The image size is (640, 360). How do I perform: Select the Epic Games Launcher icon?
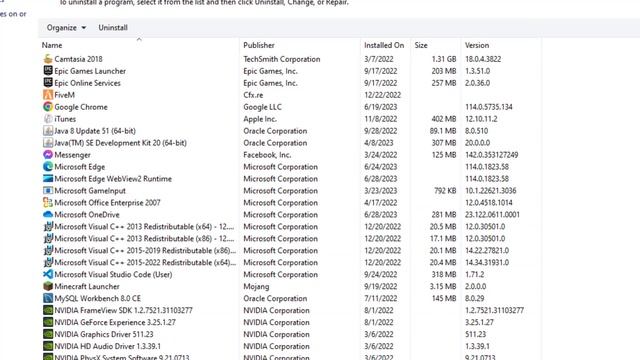pos(48,71)
